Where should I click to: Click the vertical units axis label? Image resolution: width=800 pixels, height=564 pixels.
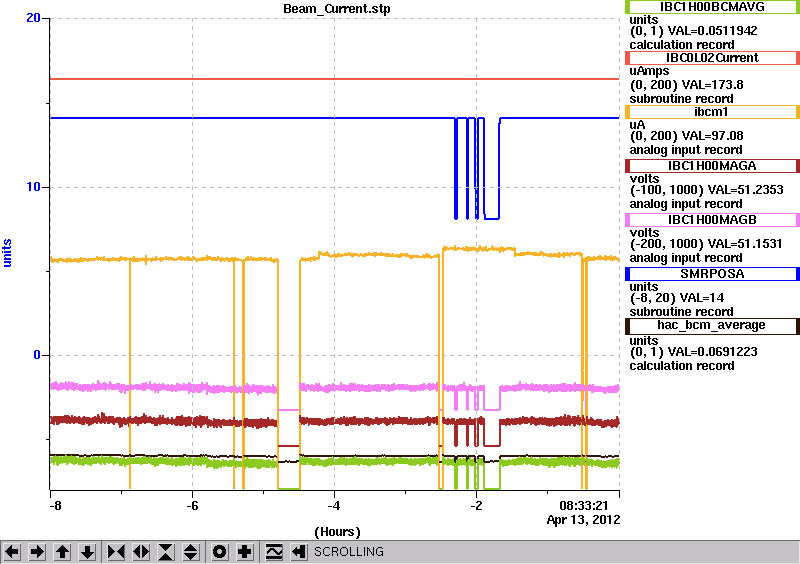point(7,253)
